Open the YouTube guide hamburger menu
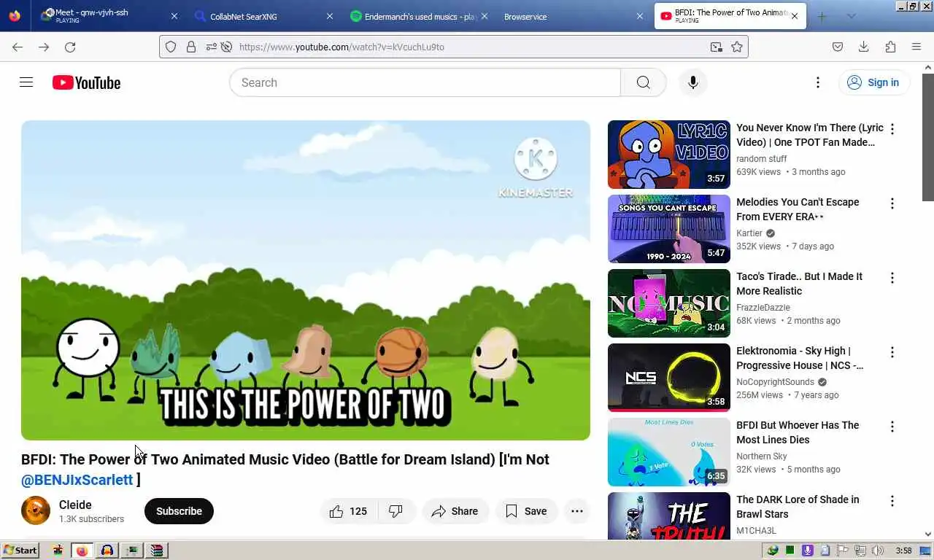Viewport: 934px width, 560px height. (26, 82)
